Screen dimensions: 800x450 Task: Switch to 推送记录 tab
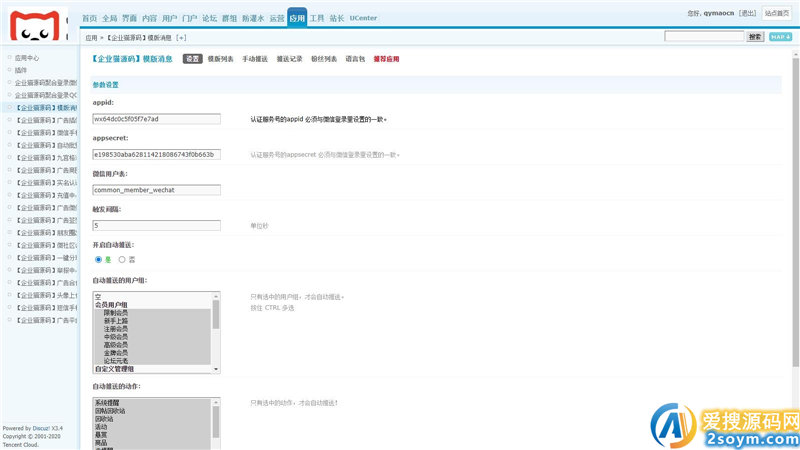[289, 59]
